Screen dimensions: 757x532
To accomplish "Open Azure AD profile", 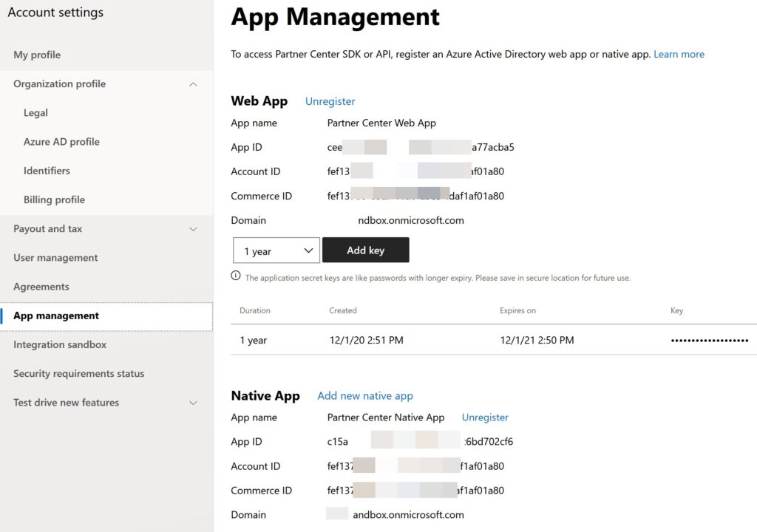I will pos(61,142).
